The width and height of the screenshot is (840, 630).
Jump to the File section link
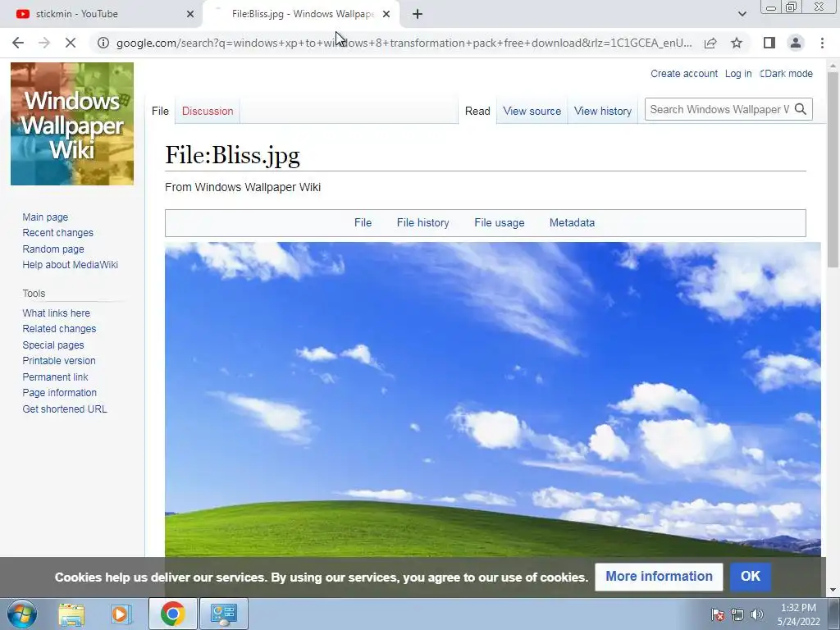point(363,223)
